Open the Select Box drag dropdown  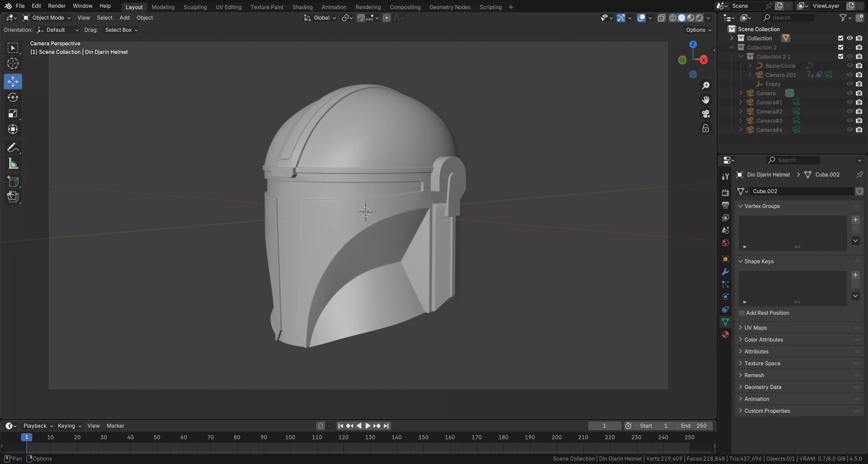tap(121, 30)
